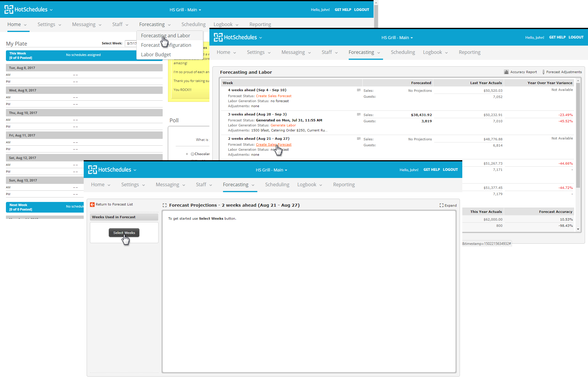Click the red Return to Forecast List arrow
Screen dimensions: 588x379
pyautogui.click(x=92, y=205)
